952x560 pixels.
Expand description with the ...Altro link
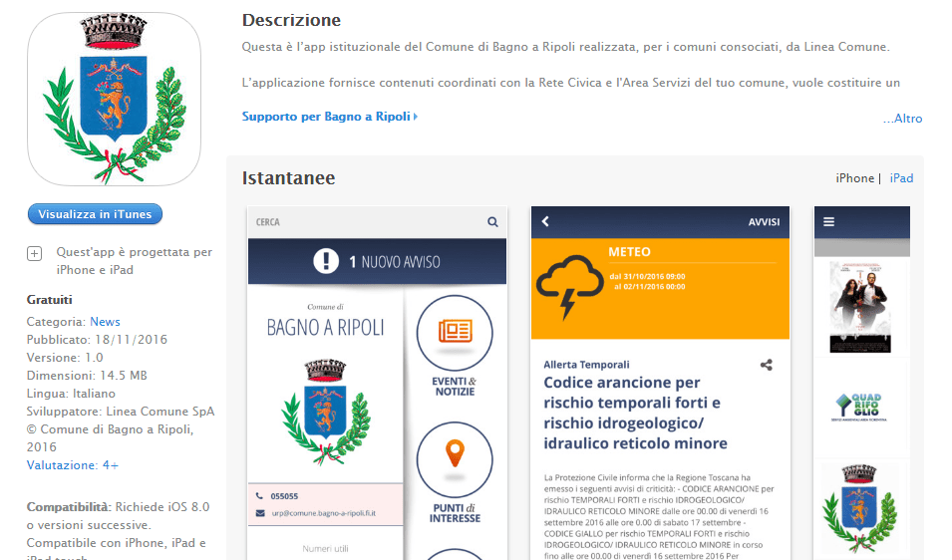tap(902, 119)
